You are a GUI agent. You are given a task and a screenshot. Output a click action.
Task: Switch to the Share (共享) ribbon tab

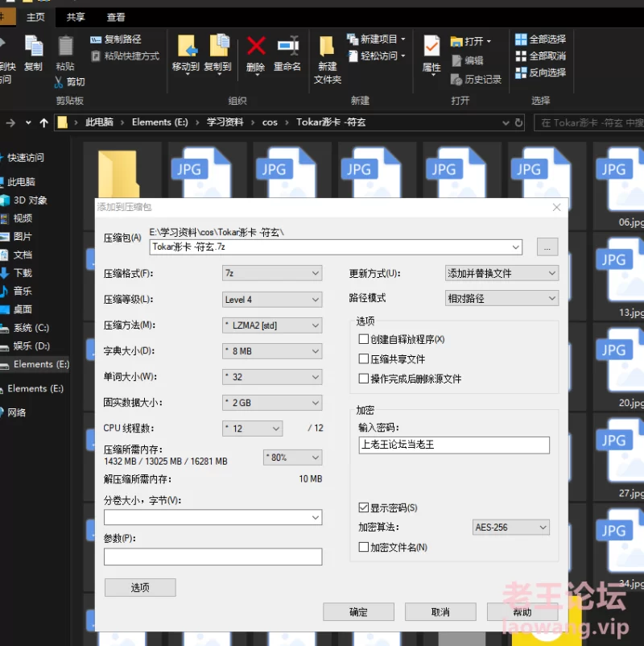[76, 17]
